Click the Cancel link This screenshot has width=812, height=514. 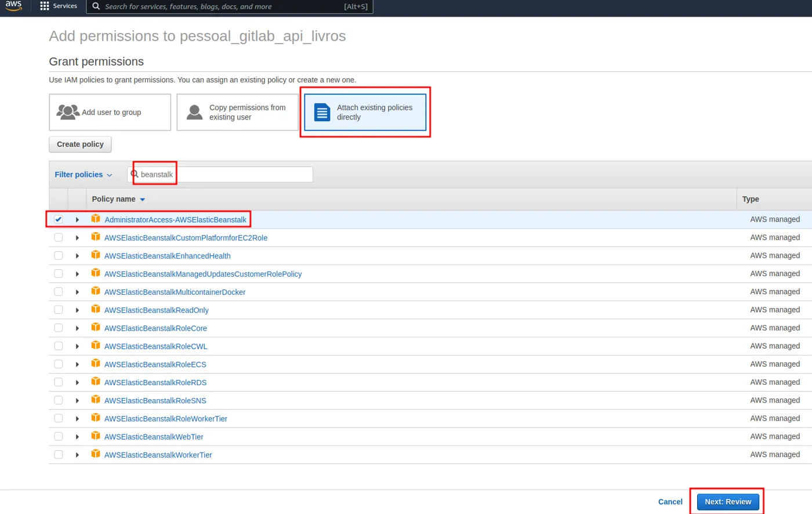tap(670, 502)
